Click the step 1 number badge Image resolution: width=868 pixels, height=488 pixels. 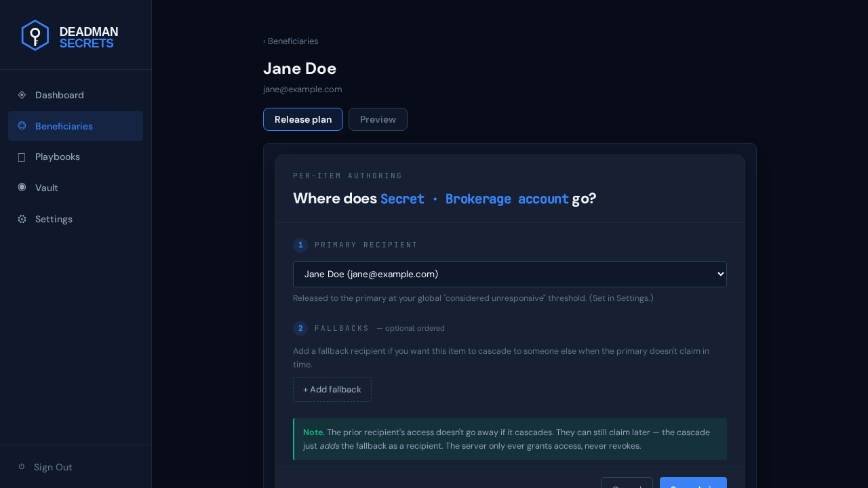tap(300, 245)
